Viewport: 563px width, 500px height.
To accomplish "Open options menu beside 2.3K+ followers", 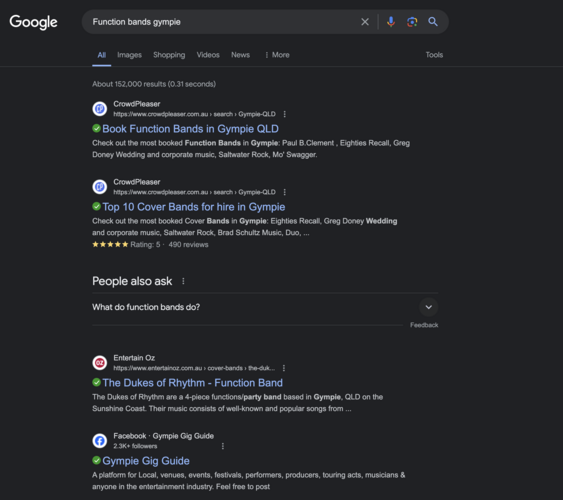I will 223,446.
